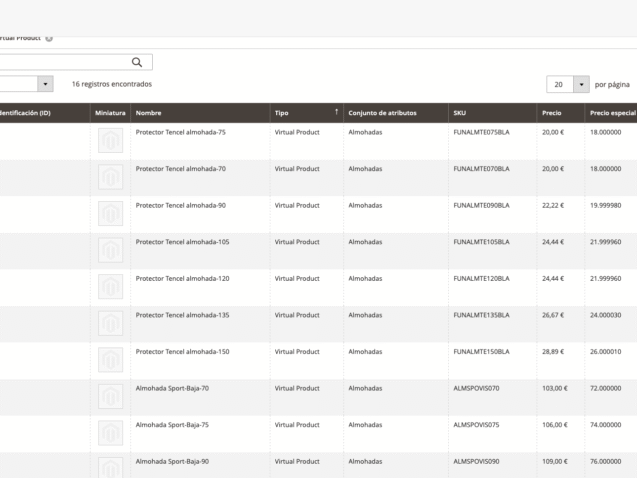This screenshot has width=637, height=478.
Task: Click the search magnifier icon
Action: [x=137, y=62]
